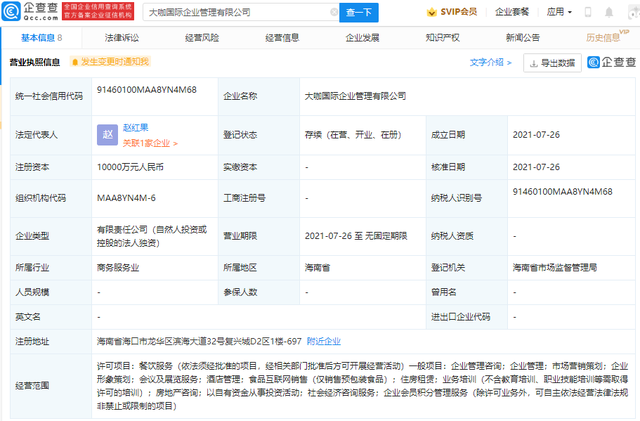Click 营业期限 value 2021-07-26 至 无固定期限
Screen dimensions: 640x421
click(x=356, y=236)
